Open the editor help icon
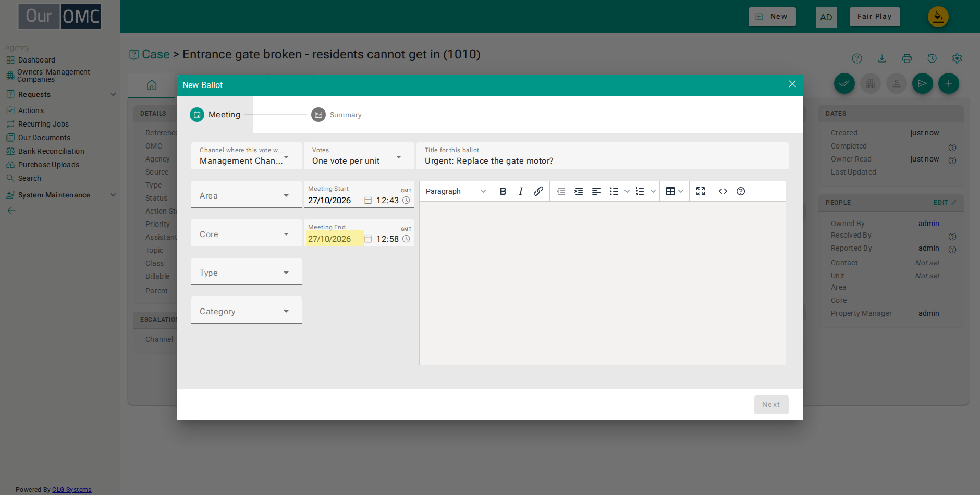The image size is (980, 495). pos(741,191)
